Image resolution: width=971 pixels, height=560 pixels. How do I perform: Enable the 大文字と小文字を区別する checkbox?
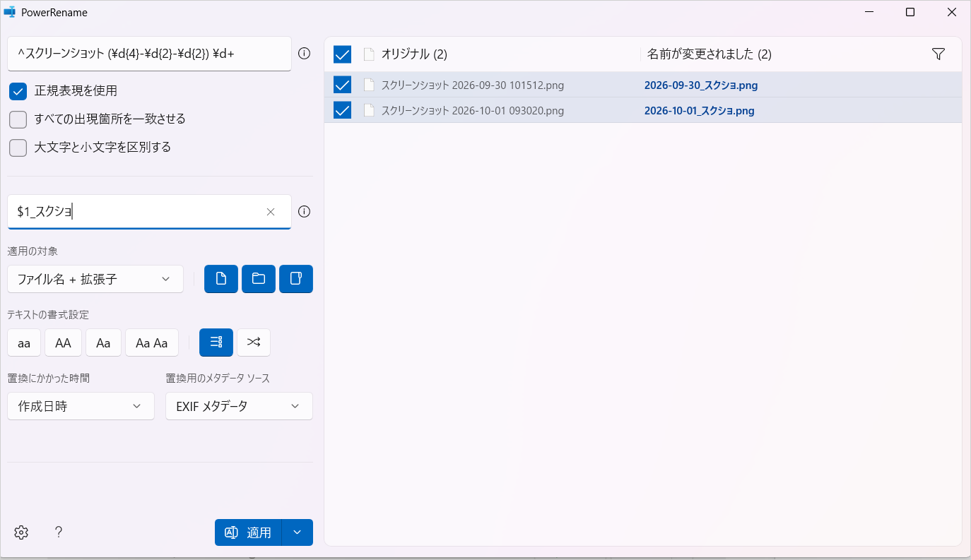(x=18, y=148)
